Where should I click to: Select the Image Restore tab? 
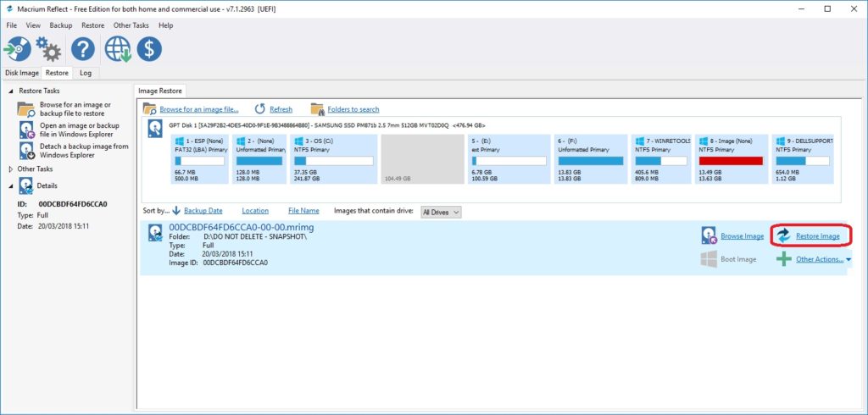pos(160,91)
